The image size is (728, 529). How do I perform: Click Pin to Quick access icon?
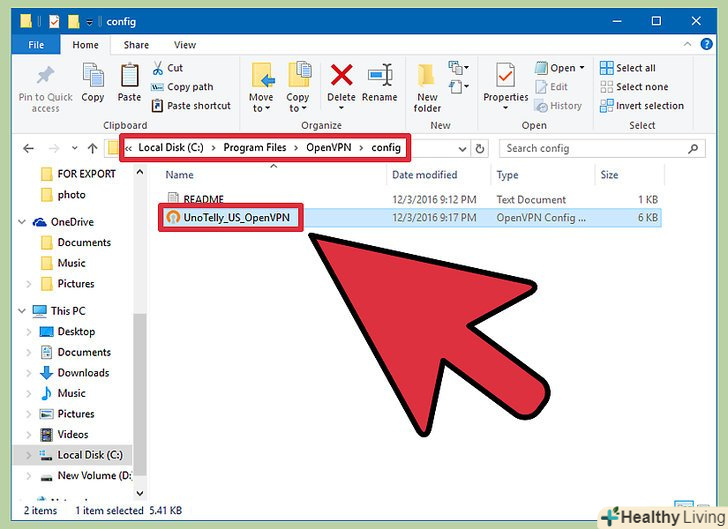coord(46,77)
